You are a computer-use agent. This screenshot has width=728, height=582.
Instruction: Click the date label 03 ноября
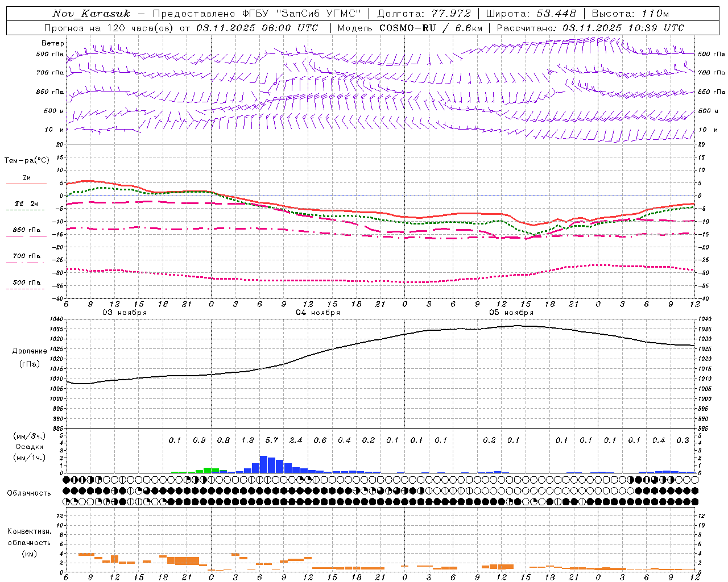click(125, 313)
